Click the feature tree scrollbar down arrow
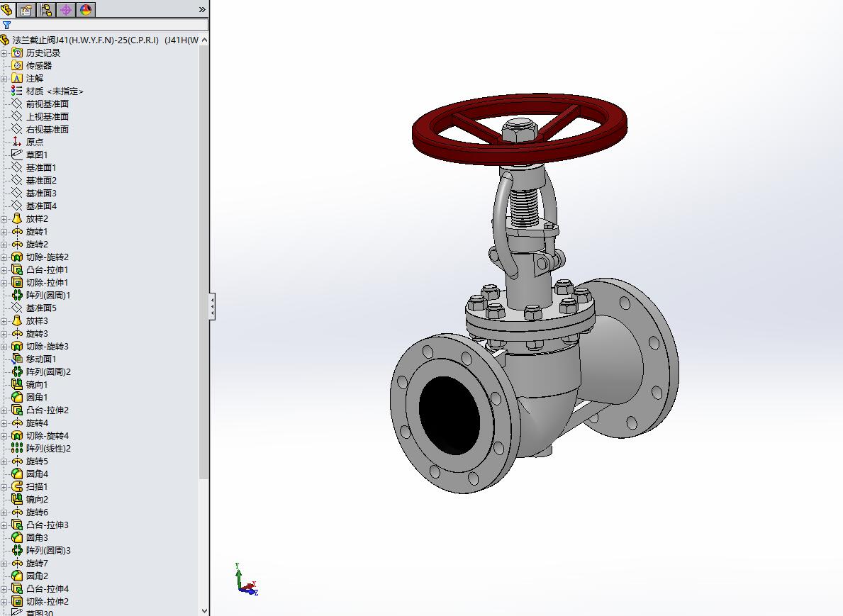Viewport: 843px width, 616px height. coord(204,610)
